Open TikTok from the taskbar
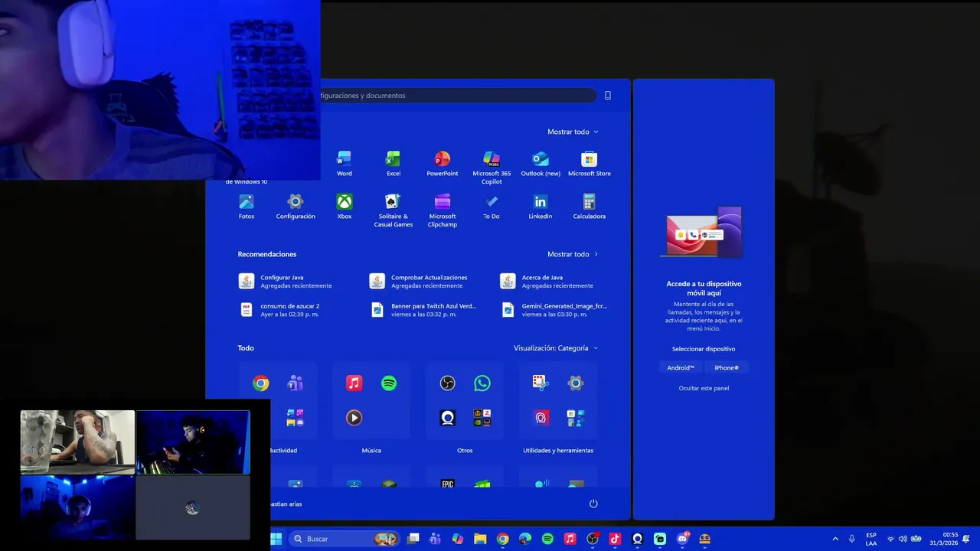 pos(615,539)
